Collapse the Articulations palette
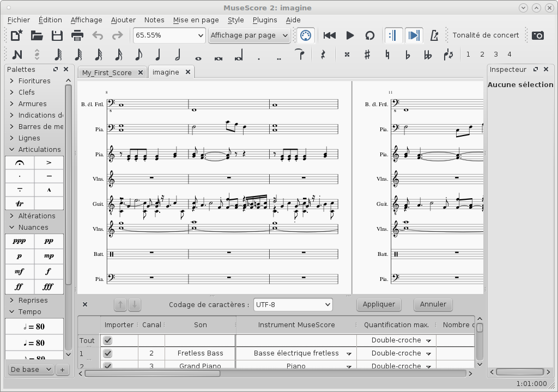 pos(12,149)
